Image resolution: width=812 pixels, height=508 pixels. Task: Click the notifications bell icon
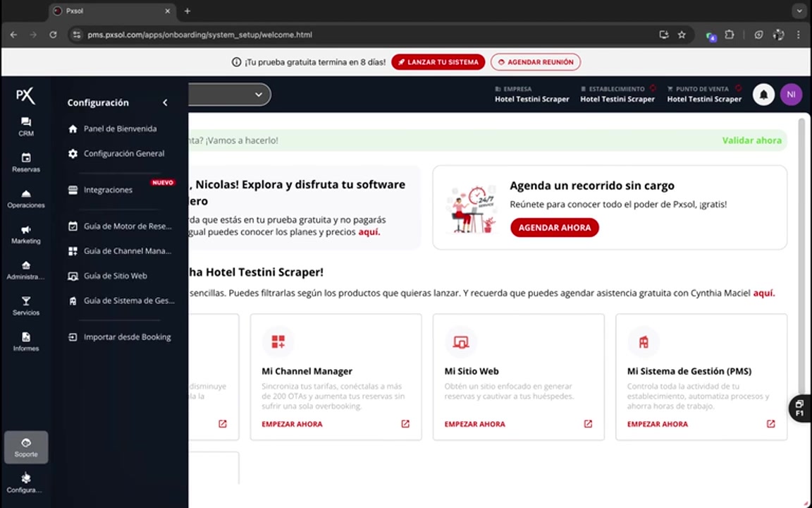(x=763, y=95)
